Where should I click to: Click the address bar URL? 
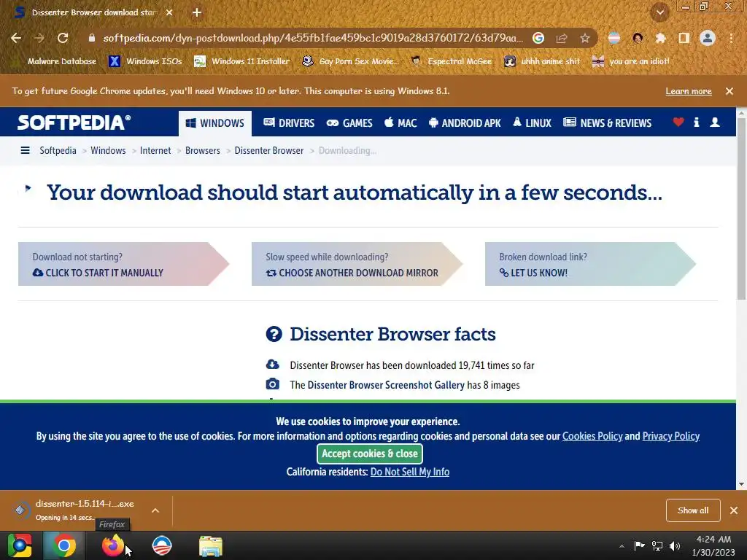click(313, 38)
